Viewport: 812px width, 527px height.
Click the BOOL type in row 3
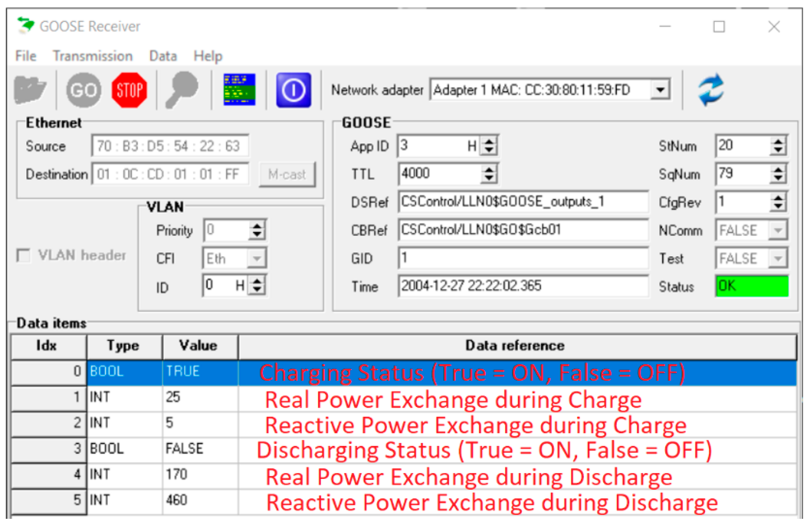[125, 450]
